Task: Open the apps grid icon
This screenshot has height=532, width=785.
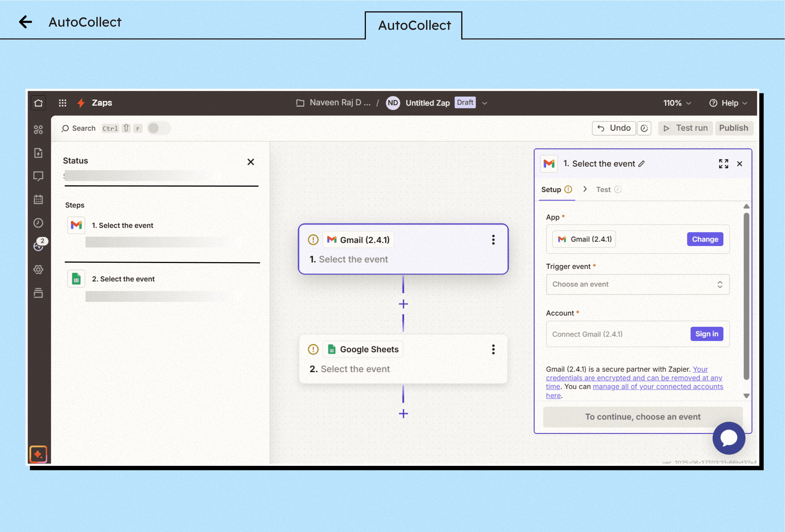Action: coord(62,103)
